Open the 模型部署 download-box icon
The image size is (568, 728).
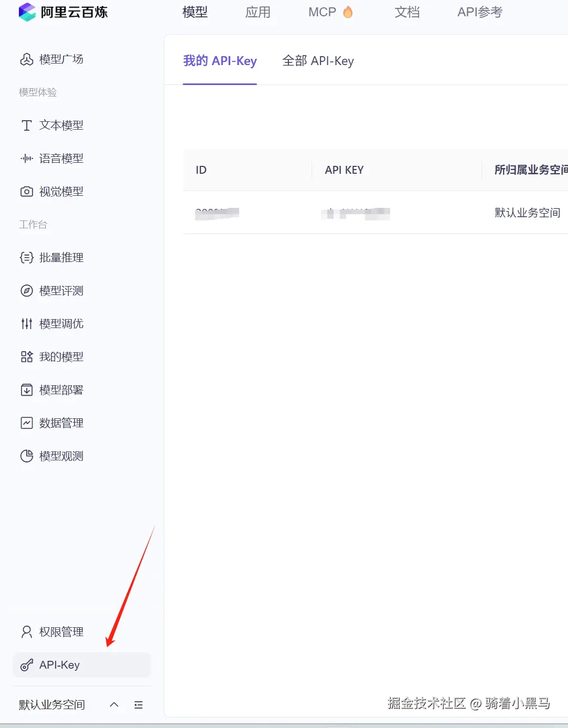pos(27,390)
